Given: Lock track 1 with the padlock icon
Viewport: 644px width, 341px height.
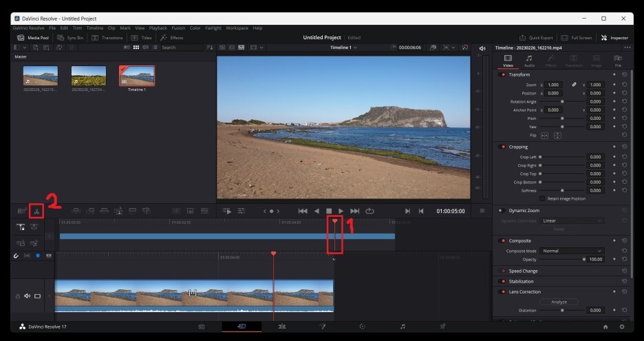Looking at the screenshot, I should pyautogui.click(x=18, y=296).
